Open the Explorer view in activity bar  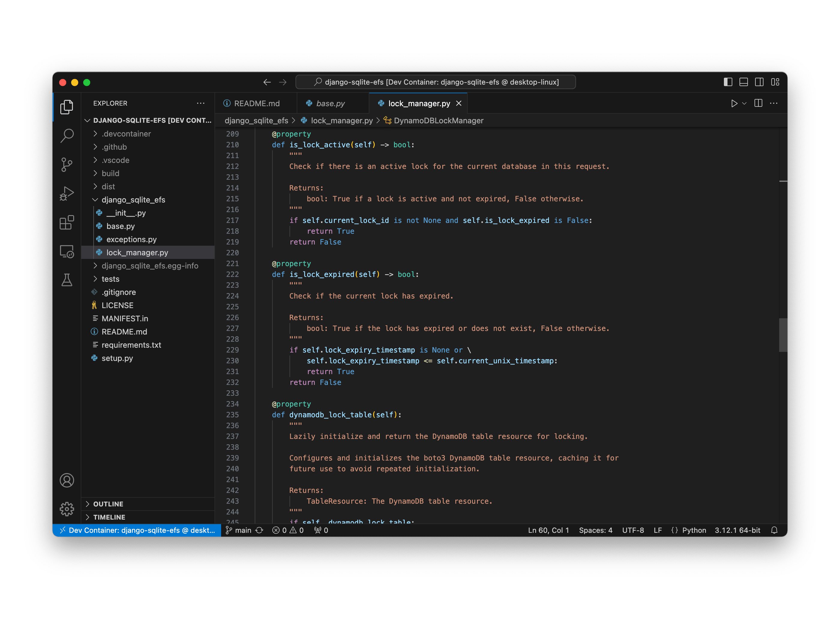click(x=67, y=107)
